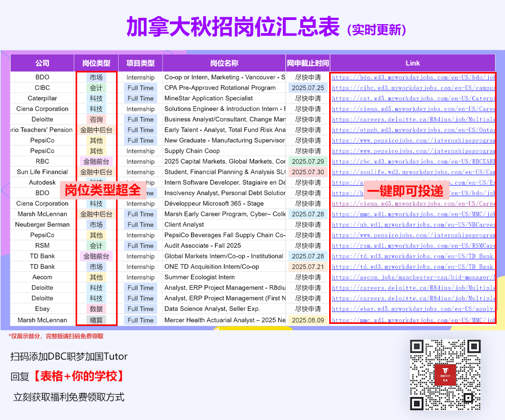This screenshot has height=420, width=505.
Task: Open the ciena.wd5 link for Solutions Engineer row
Action: [413, 109]
